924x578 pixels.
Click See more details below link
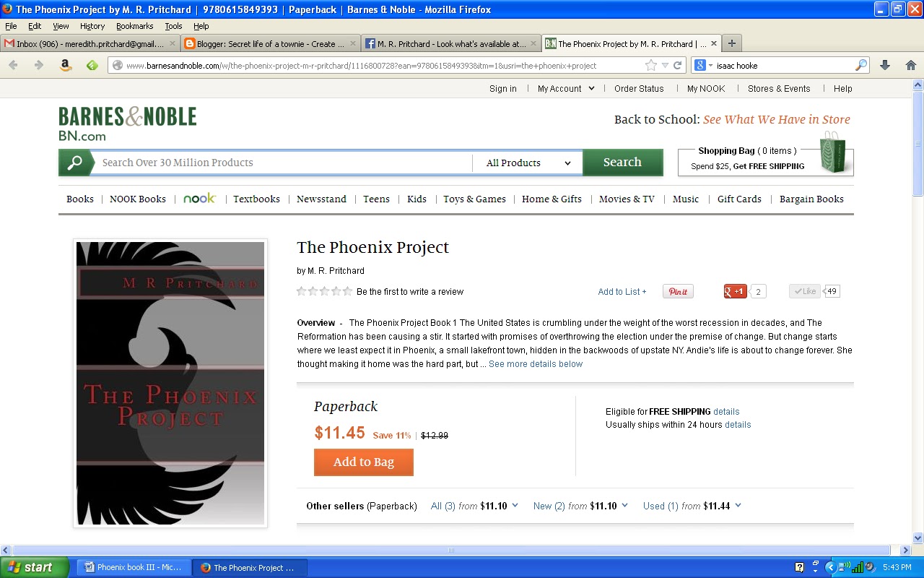[536, 364]
